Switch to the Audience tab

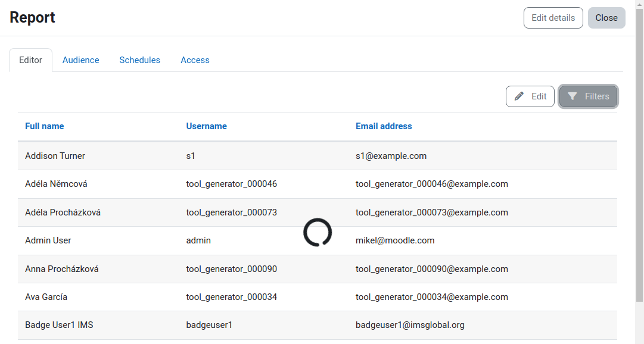click(x=80, y=60)
